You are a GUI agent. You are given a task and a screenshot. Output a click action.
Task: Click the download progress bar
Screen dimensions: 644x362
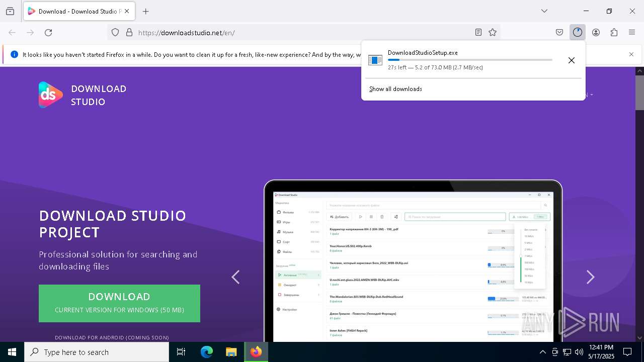pos(470,60)
